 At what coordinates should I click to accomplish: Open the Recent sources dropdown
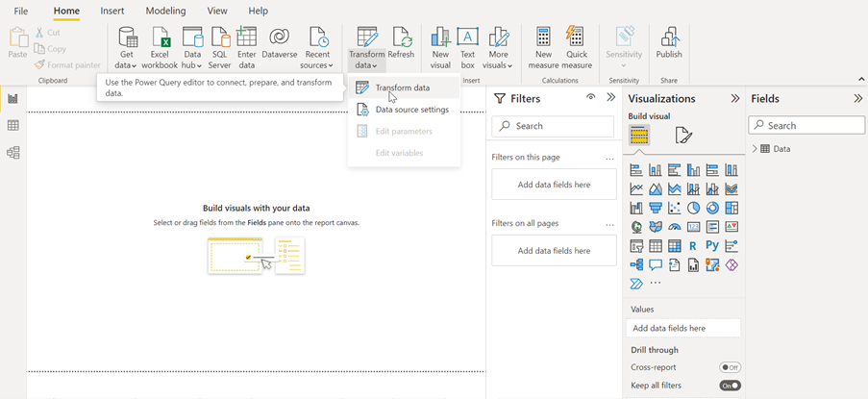[x=317, y=48]
